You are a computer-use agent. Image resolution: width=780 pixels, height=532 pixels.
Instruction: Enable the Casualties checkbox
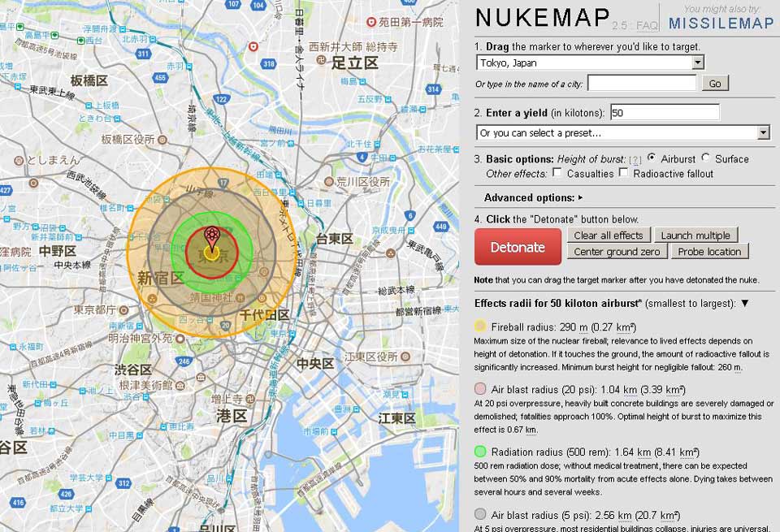pos(557,172)
